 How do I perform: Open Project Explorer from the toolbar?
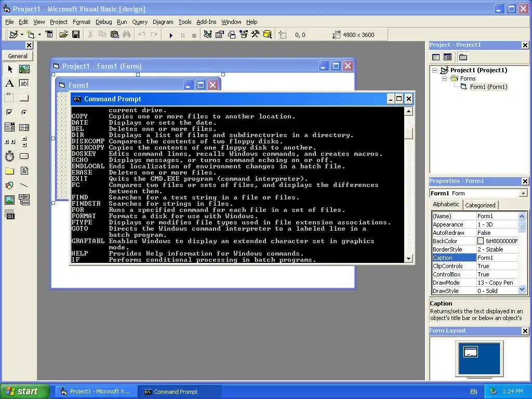click(x=208, y=35)
